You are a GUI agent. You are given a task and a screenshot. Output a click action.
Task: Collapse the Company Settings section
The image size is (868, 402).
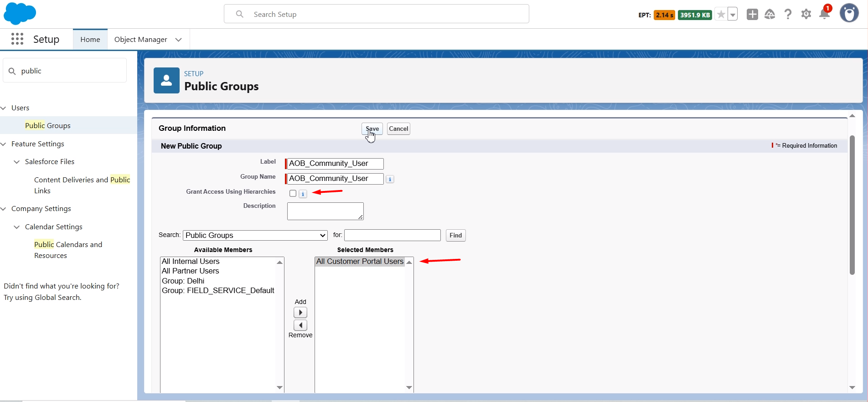(x=4, y=209)
